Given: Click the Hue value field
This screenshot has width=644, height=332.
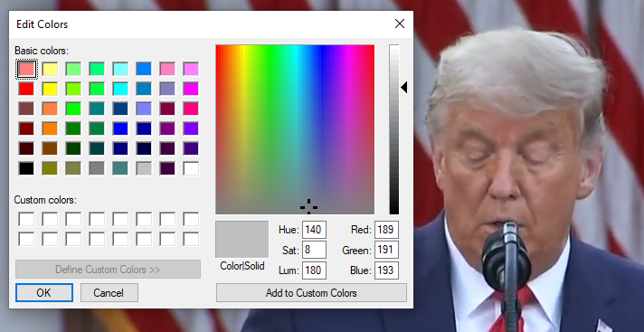Looking at the screenshot, I should (314, 229).
